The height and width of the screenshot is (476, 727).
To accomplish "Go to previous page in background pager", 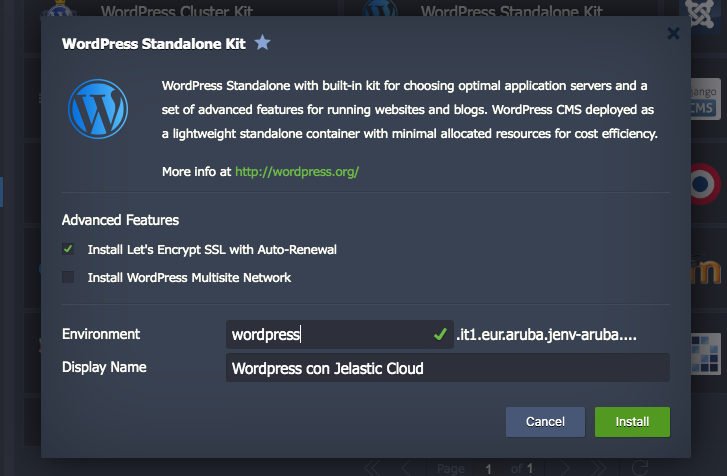I will point(405,468).
